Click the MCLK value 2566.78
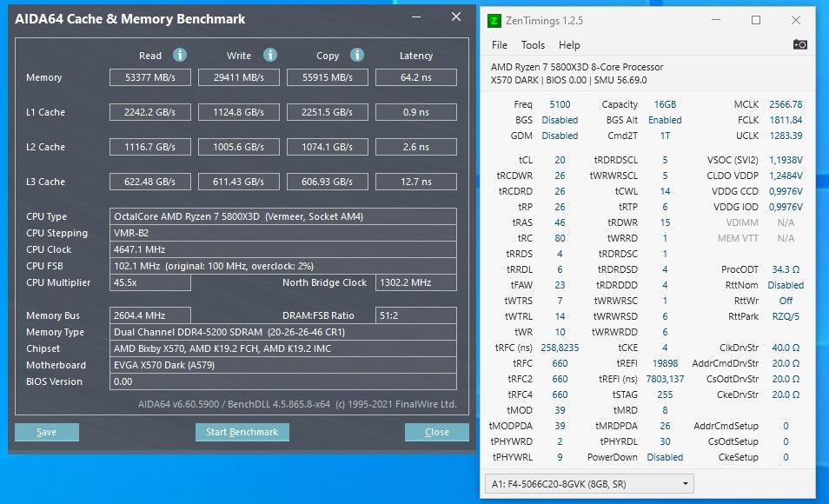 786,105
